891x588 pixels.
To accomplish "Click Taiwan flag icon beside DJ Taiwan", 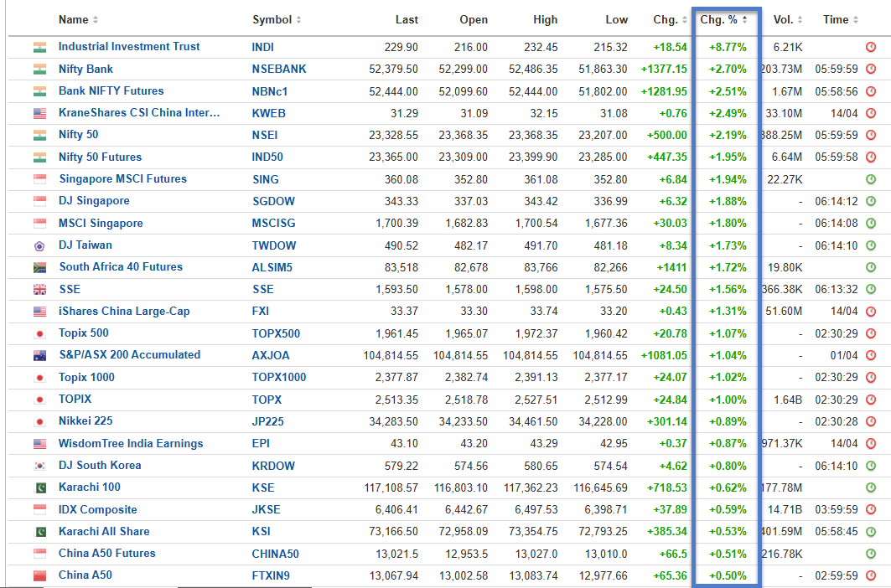I will click(39, 246).
